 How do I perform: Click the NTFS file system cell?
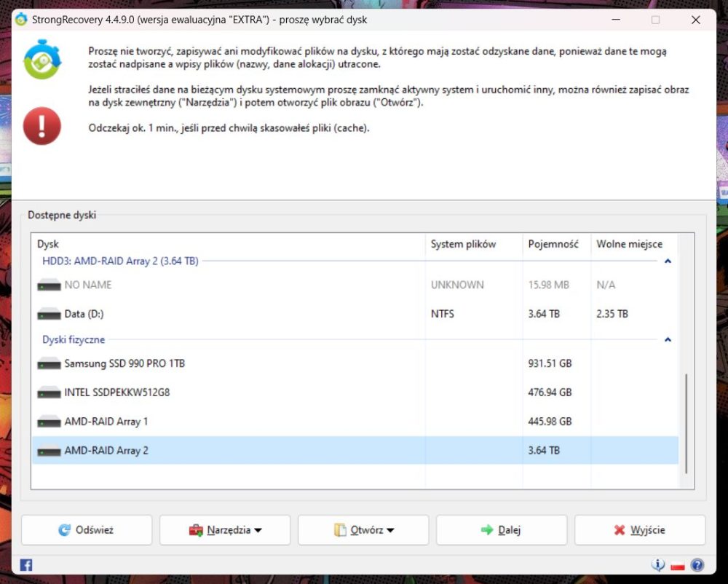click(x=443, y=315)
